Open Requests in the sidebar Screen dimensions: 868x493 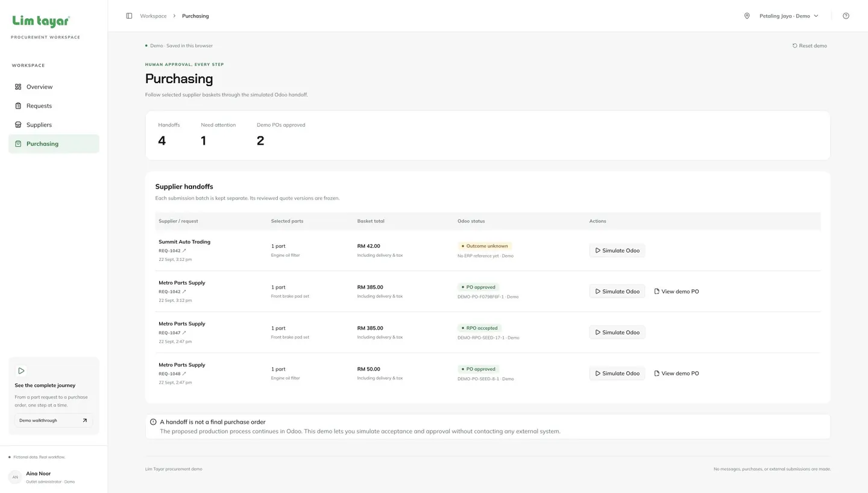point(54,105)
